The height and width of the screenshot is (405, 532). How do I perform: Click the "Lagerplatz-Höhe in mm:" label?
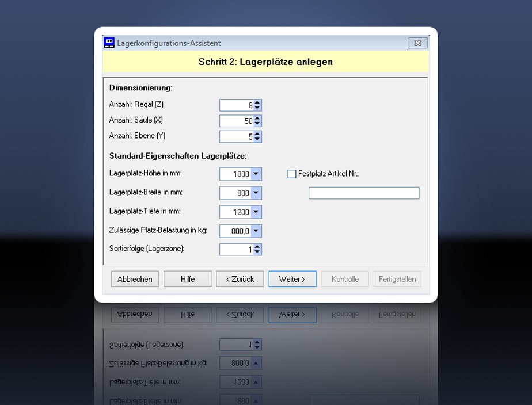146,173
